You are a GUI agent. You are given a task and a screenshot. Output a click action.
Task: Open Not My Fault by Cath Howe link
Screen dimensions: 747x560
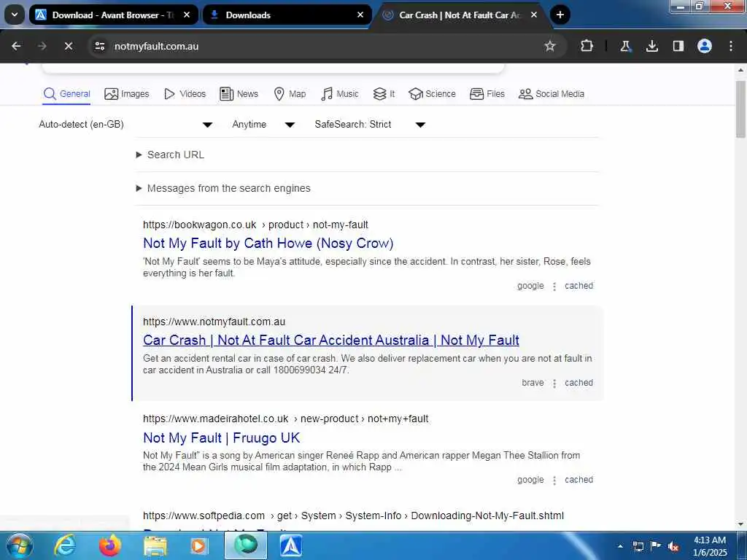click(x=268, y=243)
